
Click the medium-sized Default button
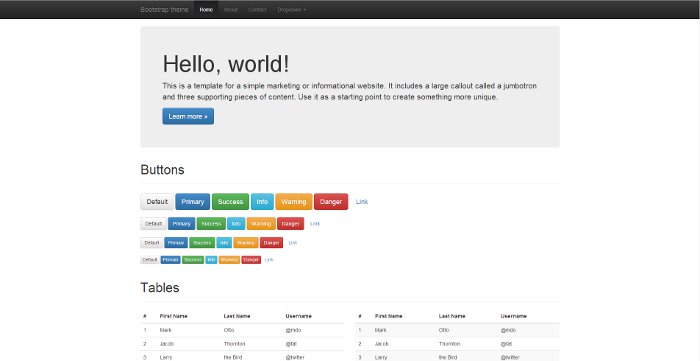154,224
